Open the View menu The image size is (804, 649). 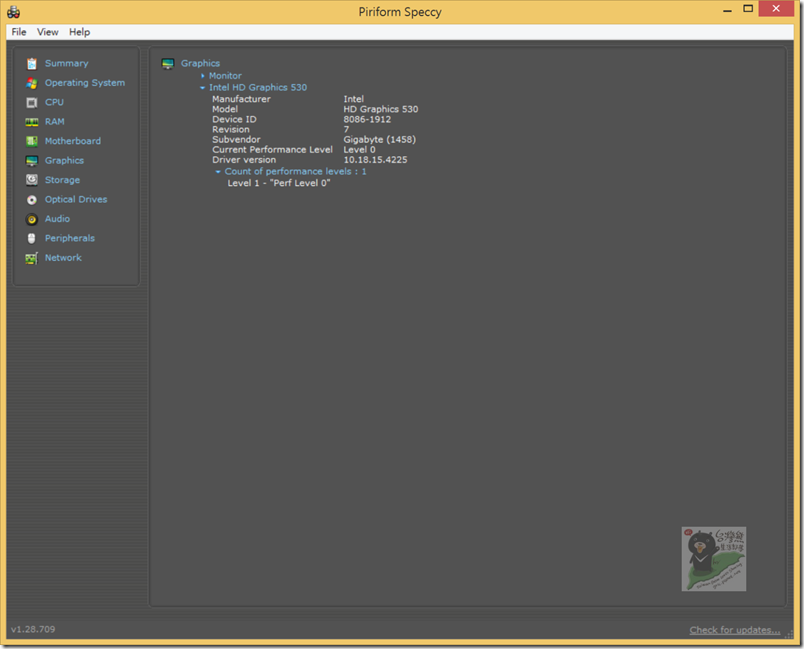[48, 32]
